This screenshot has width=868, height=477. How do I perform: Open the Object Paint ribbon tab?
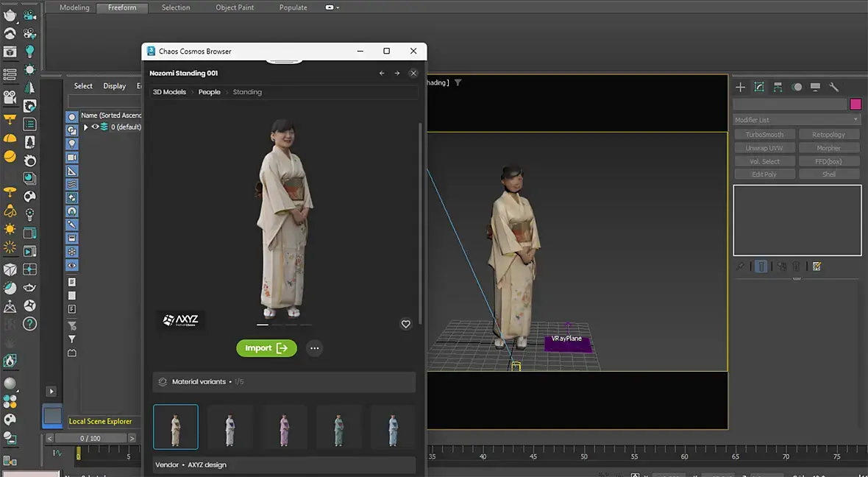tap(235, 7)
